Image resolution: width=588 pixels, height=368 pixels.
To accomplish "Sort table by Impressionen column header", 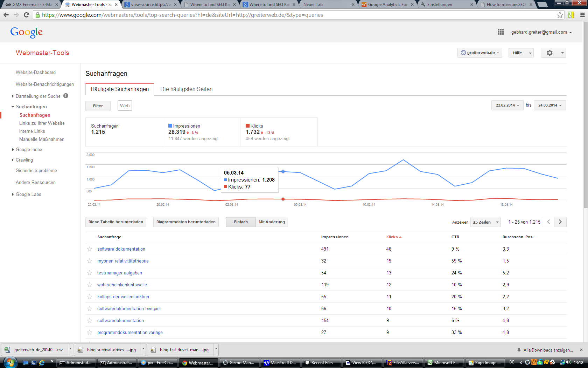I will (335, 237).
